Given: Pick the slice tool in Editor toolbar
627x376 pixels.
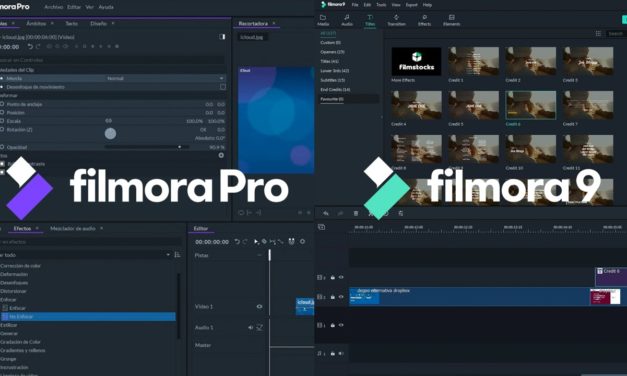Looking at the screenshot, I should pyautogui.click(x=264, y=242).
